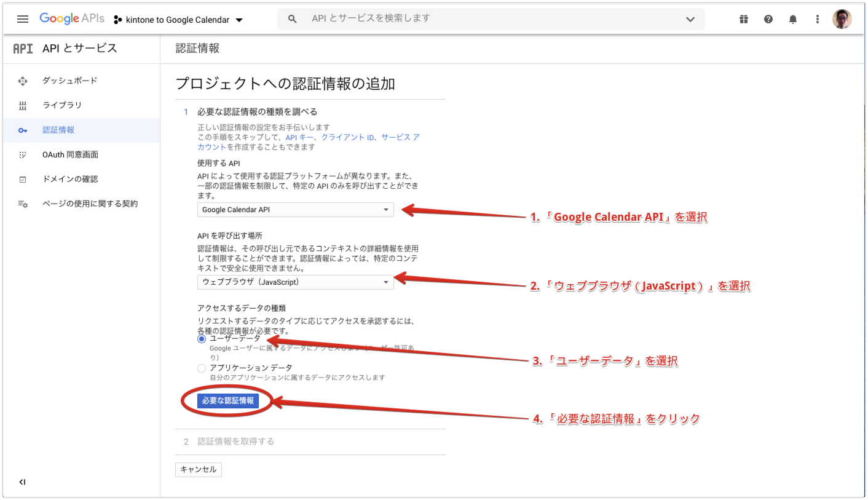The image size is (868, 500).
Task: Open ページの使用に関する契約 in the sidebar
Action: point(90,204)
